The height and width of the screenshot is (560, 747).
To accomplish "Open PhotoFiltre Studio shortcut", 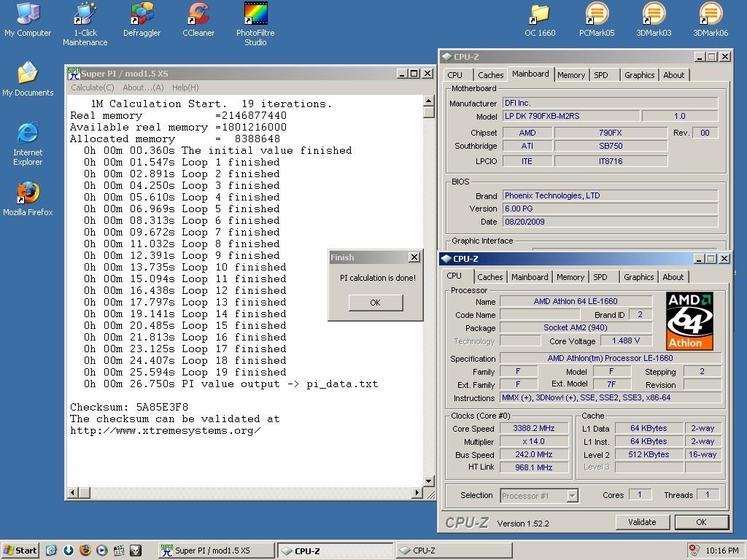I will pyautogui.click(x=255, y=24).
